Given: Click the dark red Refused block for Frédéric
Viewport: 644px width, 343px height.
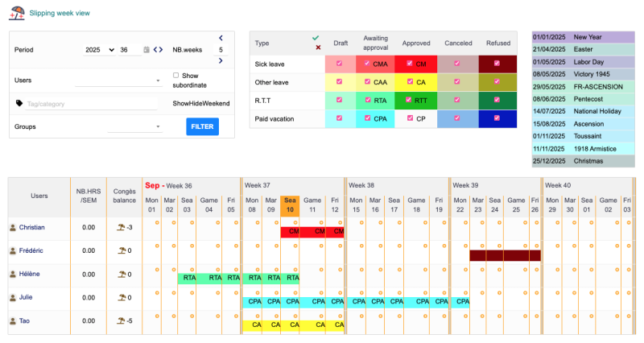Looking at the screenshot, I should [505, 255].
